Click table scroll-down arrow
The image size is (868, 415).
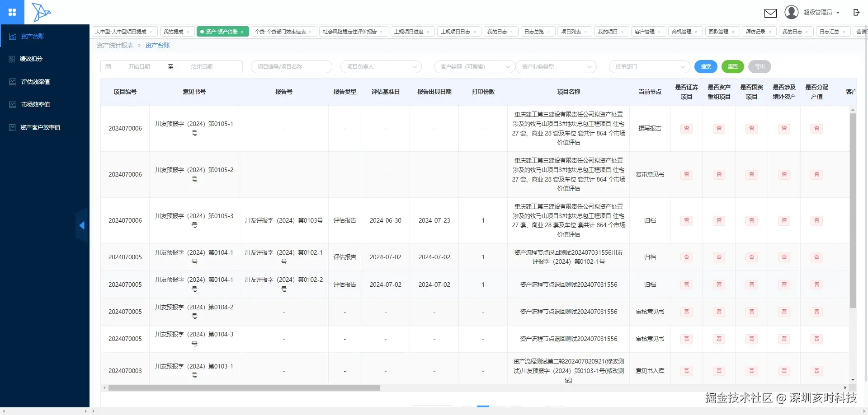click(x=853, y=380)
